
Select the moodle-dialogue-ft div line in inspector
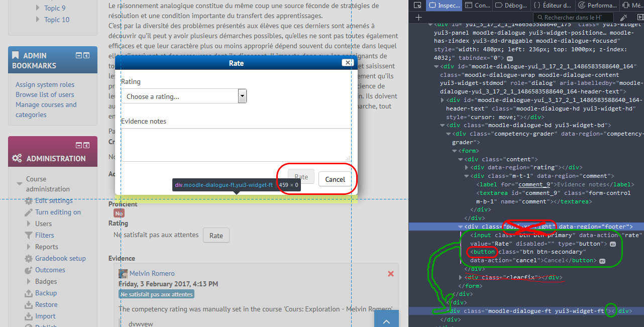coord(526,311)
